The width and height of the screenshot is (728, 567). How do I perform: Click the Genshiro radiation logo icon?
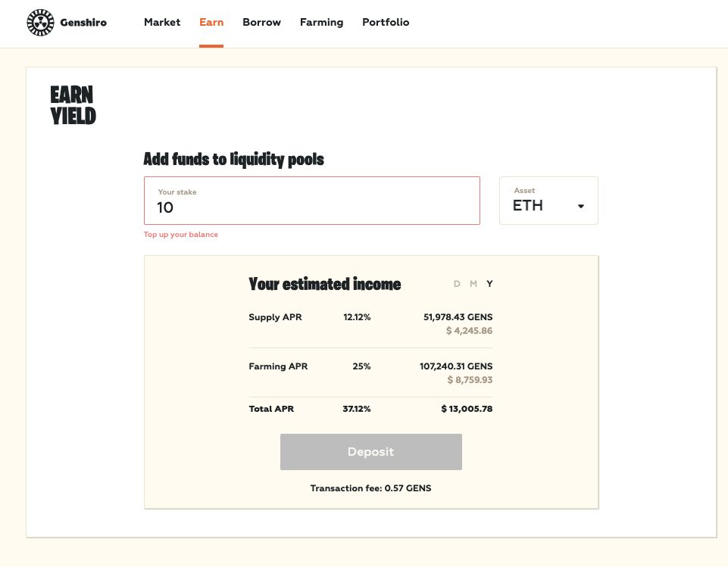click(40, 22)
